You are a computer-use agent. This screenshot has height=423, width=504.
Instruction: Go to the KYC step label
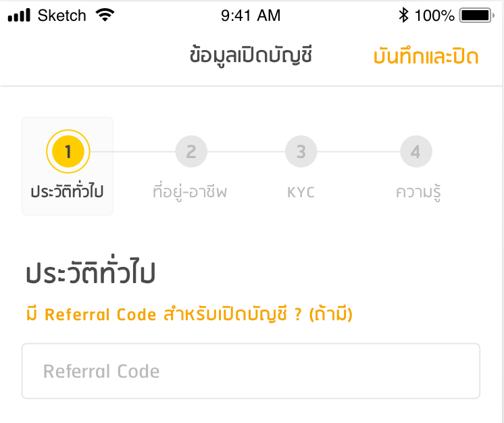pos(301,192)
